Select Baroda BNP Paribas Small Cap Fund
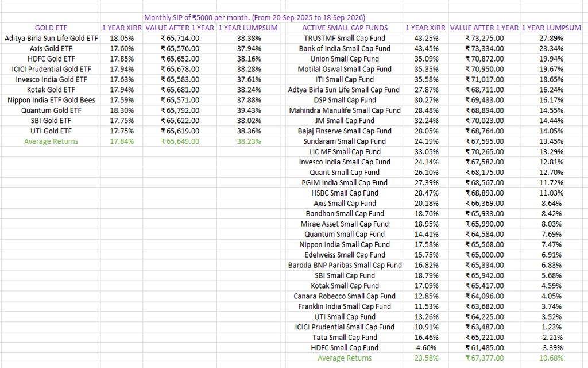 [345, 266]
